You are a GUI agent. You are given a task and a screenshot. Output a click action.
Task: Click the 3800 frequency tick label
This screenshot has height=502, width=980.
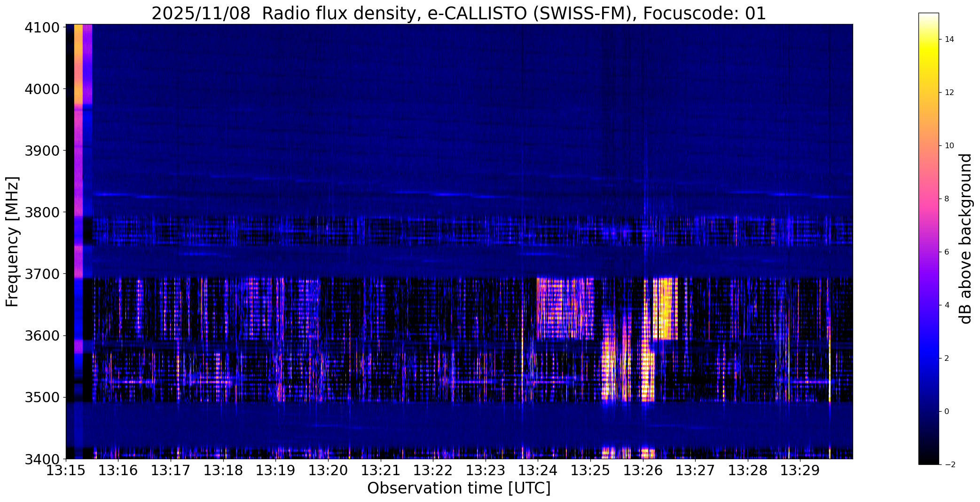[x=42, y=213]
